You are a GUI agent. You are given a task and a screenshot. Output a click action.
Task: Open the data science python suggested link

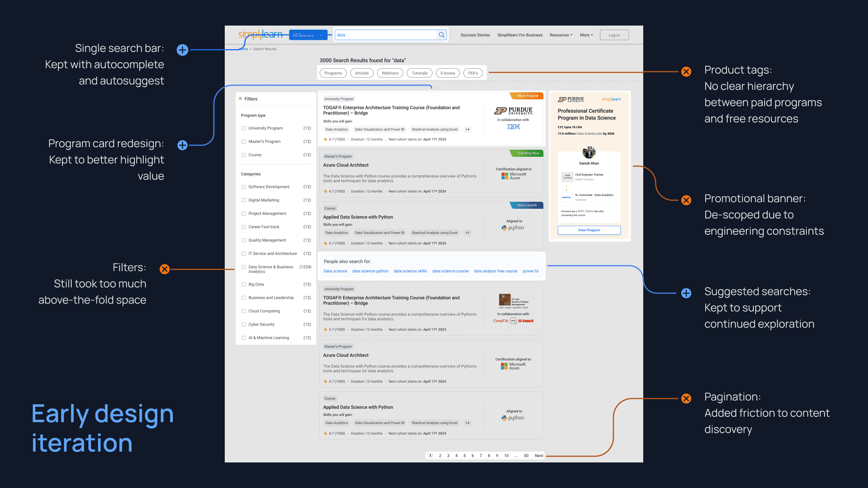coord(370,271)
